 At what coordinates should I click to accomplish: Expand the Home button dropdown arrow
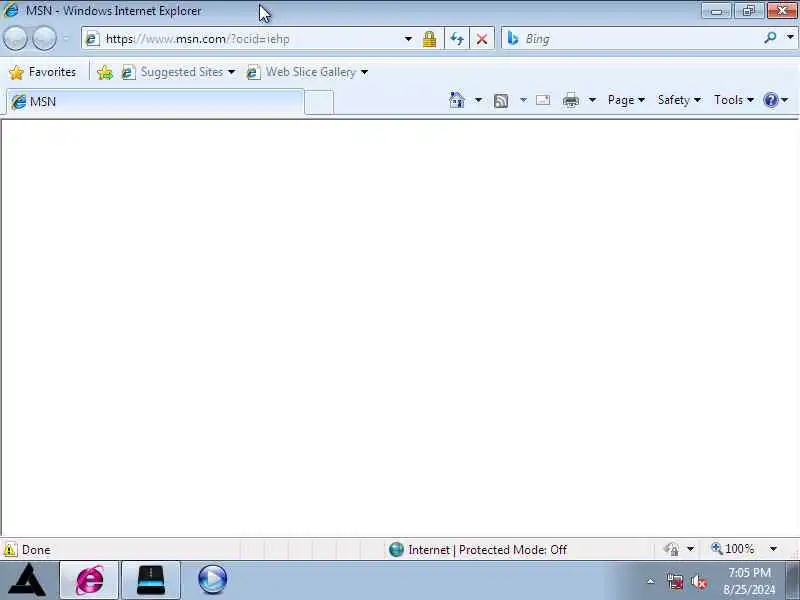tap(478, 100)
